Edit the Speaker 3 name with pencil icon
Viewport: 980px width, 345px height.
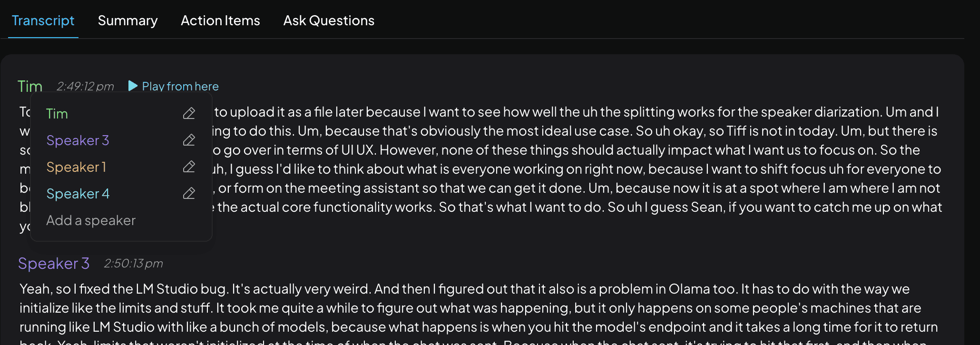point(189,140)
